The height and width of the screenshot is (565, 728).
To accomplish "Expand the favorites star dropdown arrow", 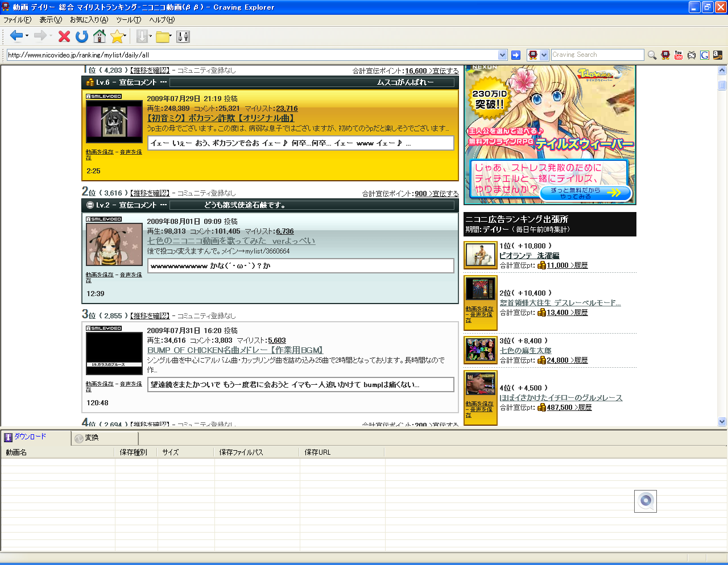I will pos(126,36).
